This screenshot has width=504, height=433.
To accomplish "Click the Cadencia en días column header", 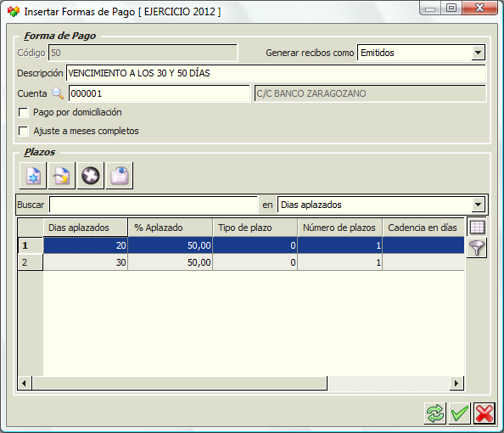I will (x=423, y=228).
